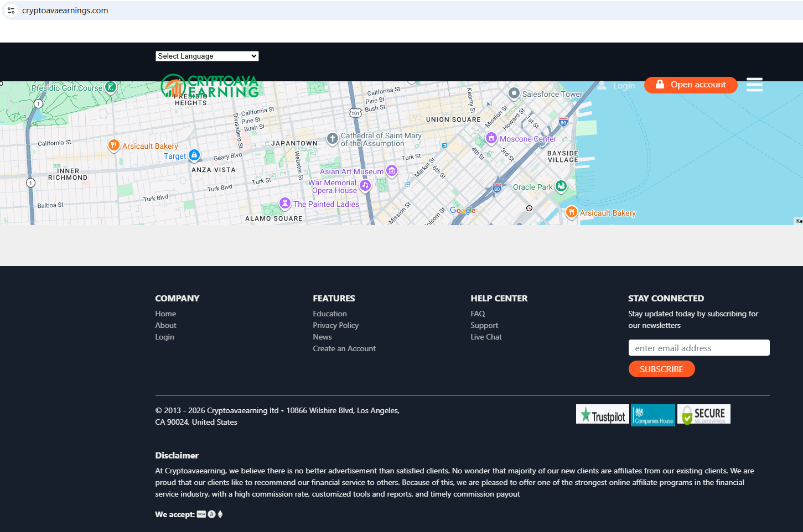
Task: Click The Painted Ladies map marker
Action: pyautogui.click(x=285, y=204)
